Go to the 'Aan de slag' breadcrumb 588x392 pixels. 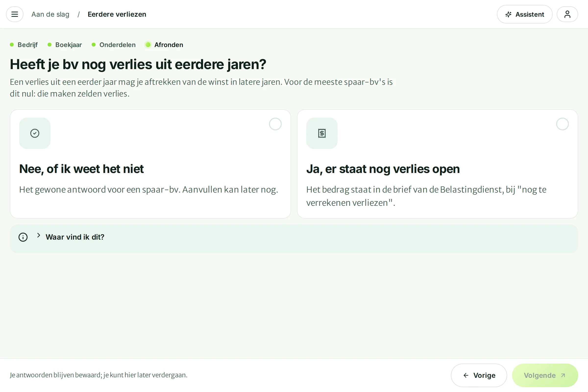pos(50,14)
